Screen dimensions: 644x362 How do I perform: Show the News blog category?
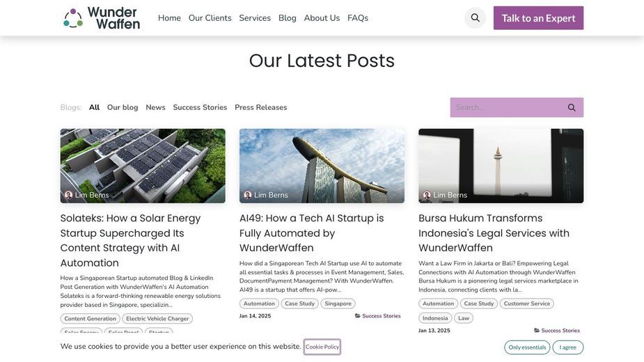155,107
